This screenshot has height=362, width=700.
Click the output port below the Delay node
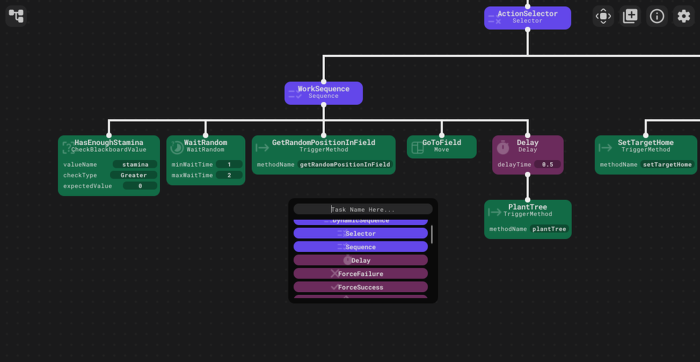point(528,175)
